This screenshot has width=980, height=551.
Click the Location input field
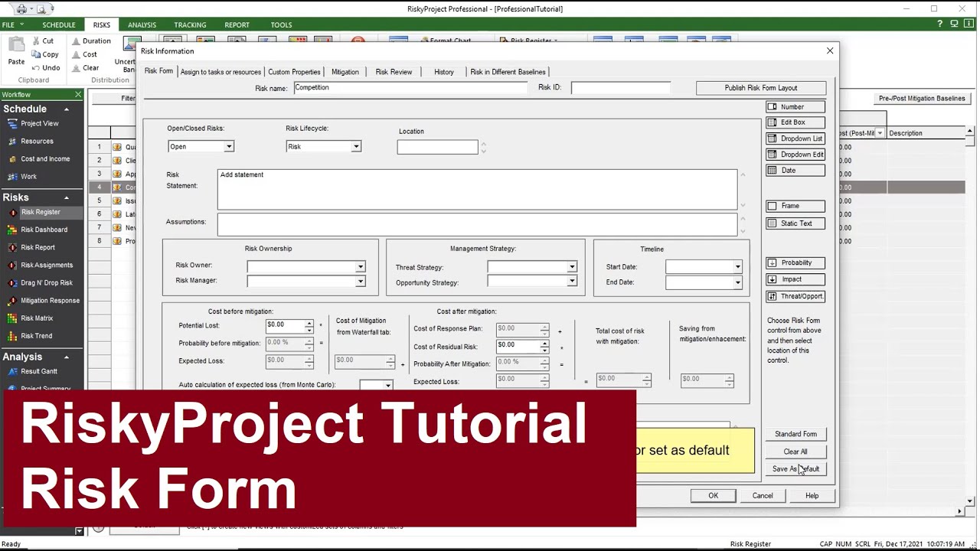pos(437,146)
